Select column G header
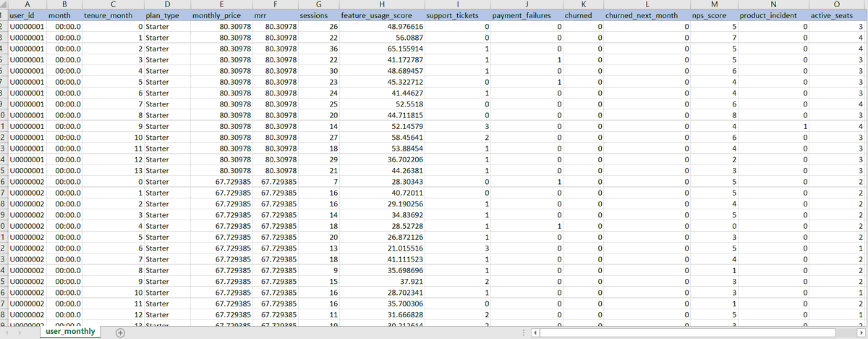Viewport: 868px width, 339px height. click(318, 4)
